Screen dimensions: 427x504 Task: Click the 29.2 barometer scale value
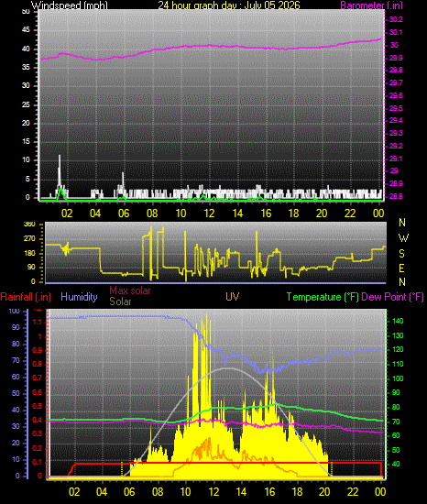point(396,147)
